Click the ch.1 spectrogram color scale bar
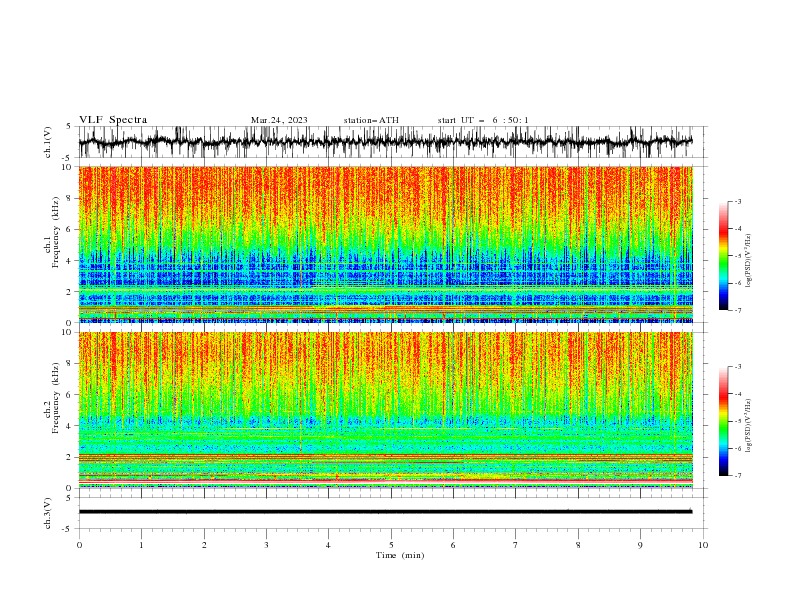 (x=723, y=256)
